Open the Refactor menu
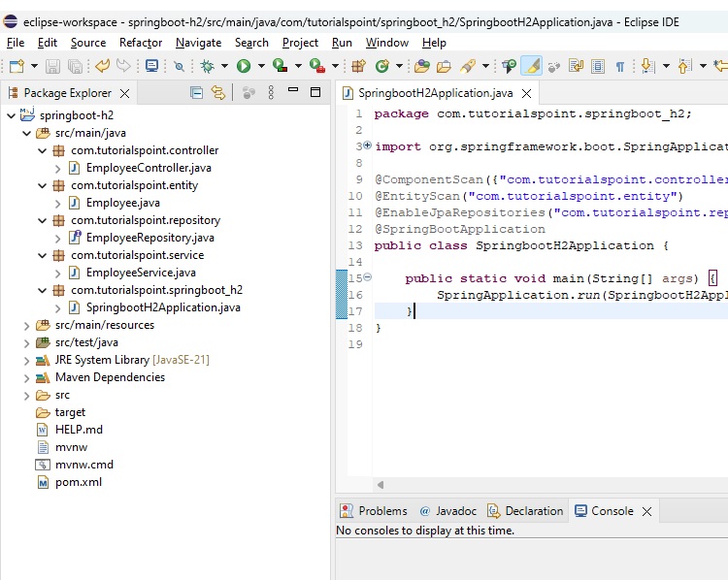 [141, 43]
